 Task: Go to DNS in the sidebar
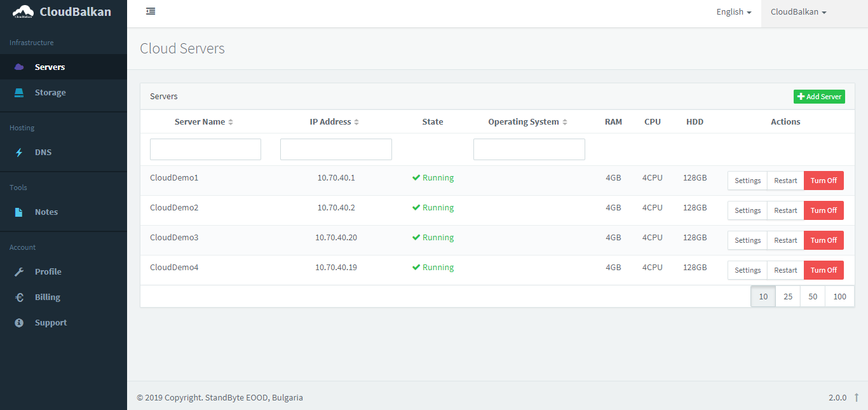[x=64, y=153]
